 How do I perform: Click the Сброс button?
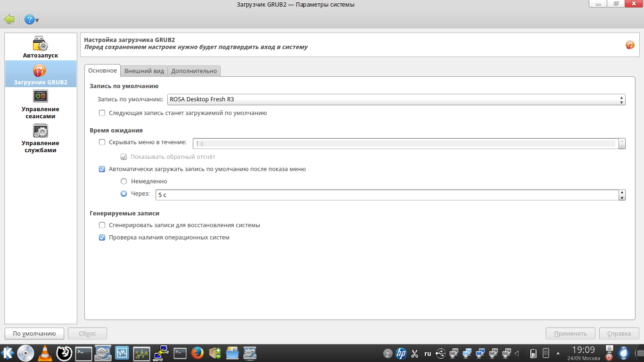point(87,334)
